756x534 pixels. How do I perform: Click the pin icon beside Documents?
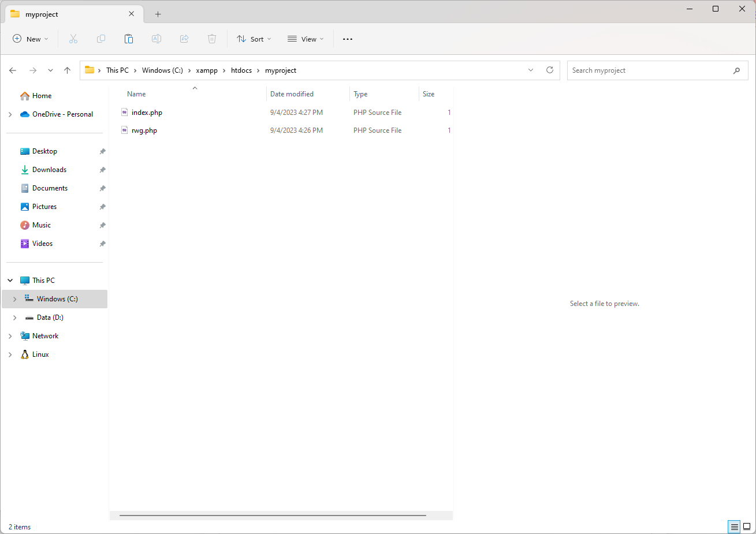coord(102,188)
